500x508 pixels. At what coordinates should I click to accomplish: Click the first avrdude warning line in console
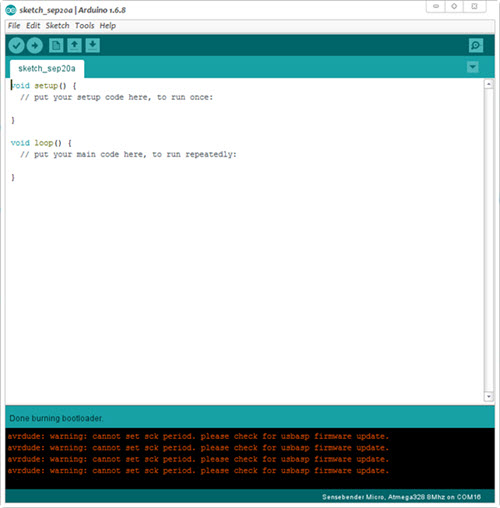(198, 436)
